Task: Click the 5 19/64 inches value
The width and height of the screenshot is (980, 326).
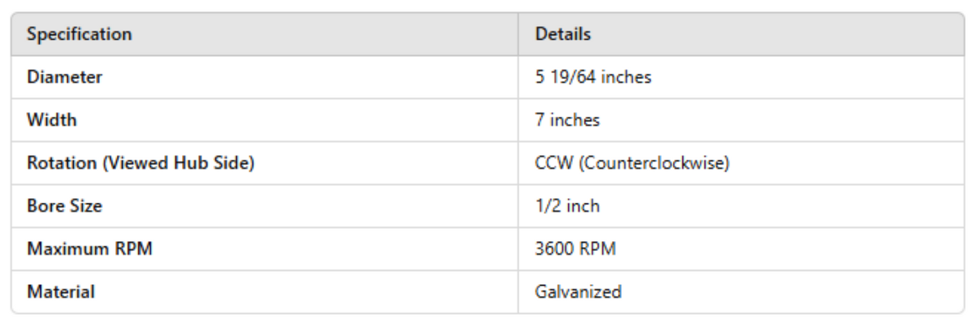Action: (x=593, y=77)
